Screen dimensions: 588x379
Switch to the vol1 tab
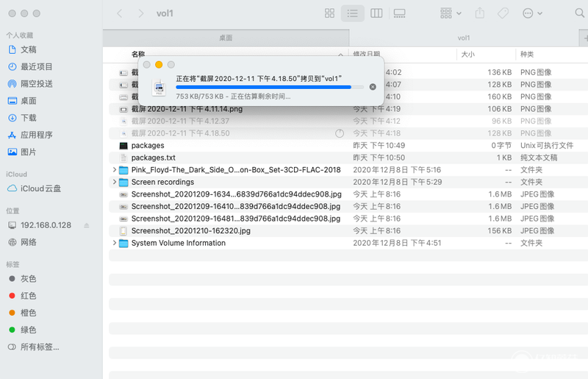(x=464, y=38)
